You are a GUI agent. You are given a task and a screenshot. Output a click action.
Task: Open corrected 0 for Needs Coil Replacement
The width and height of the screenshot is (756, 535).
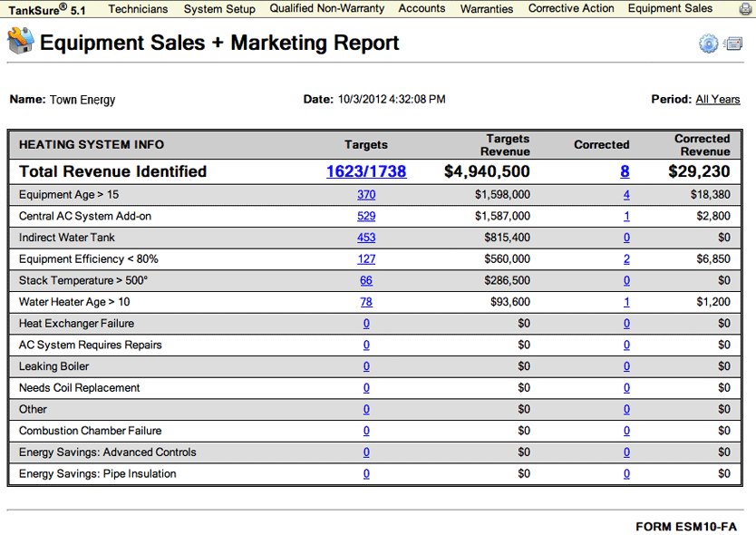pos(626,388)
